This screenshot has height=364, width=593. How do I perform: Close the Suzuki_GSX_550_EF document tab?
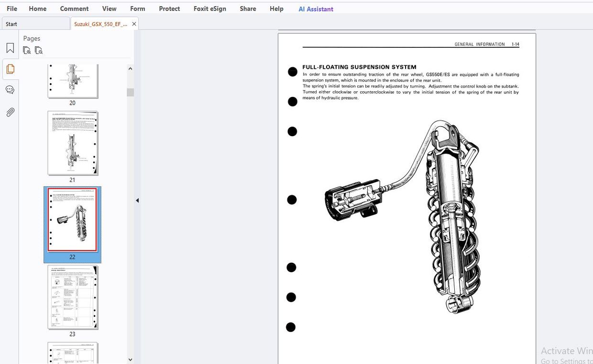[134, 24]
